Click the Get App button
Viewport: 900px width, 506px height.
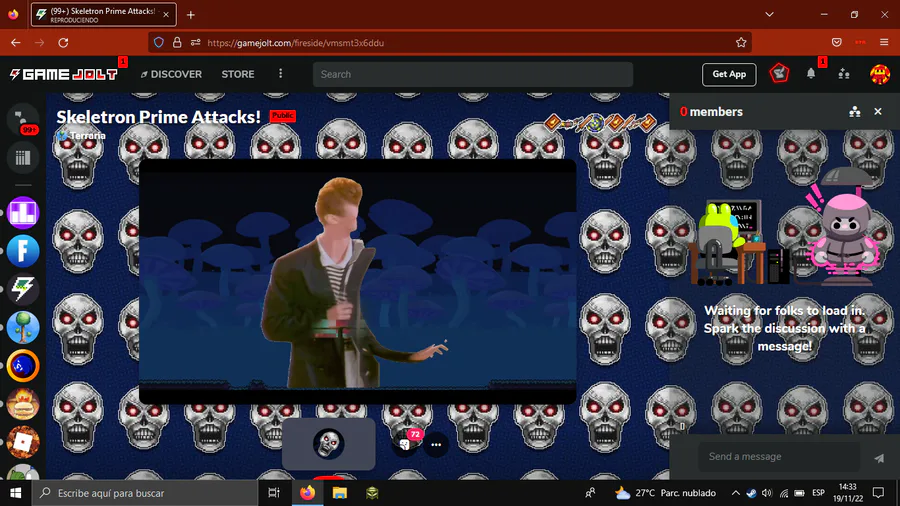tap(729, 74)
